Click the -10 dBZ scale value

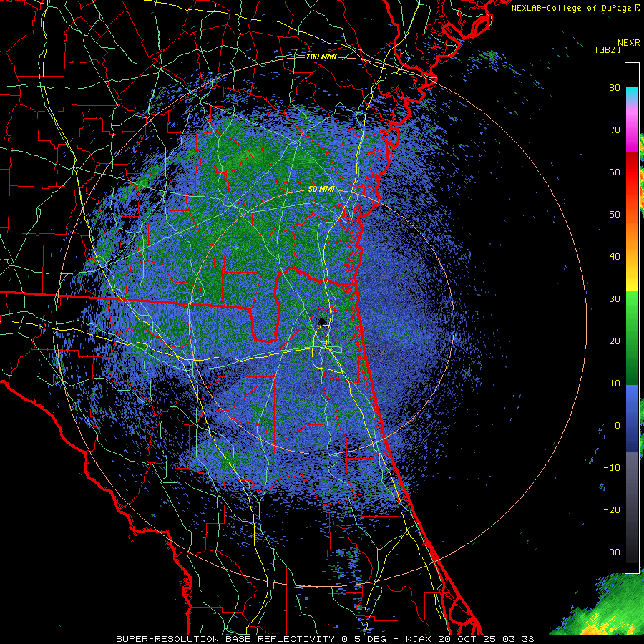pyautogui.click(x=612, y=468)
